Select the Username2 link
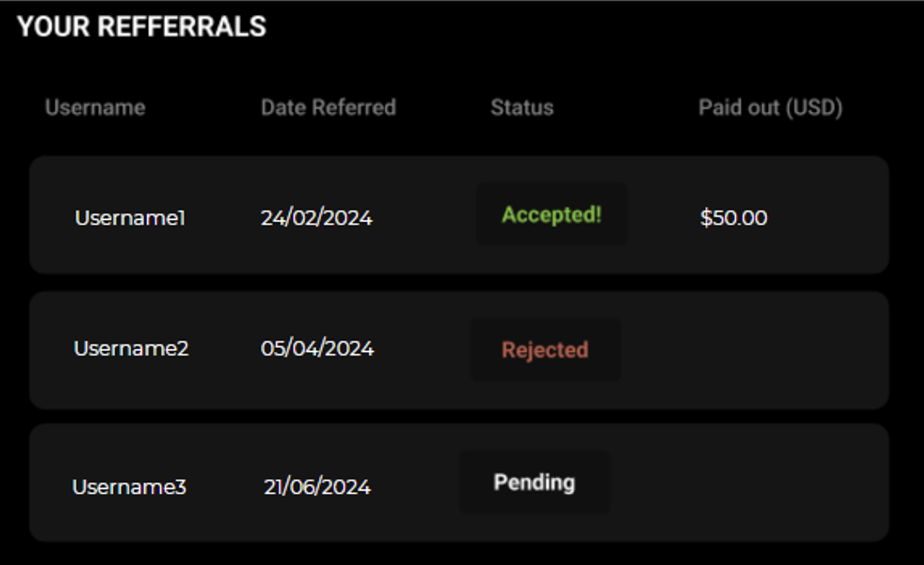The width and height of the screenshot is (924, 565). pos(131,349)
